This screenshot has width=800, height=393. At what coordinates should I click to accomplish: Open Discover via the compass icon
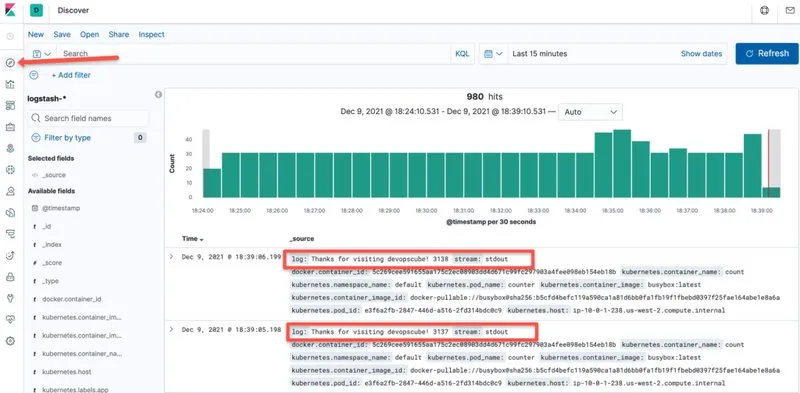point(10,63)
